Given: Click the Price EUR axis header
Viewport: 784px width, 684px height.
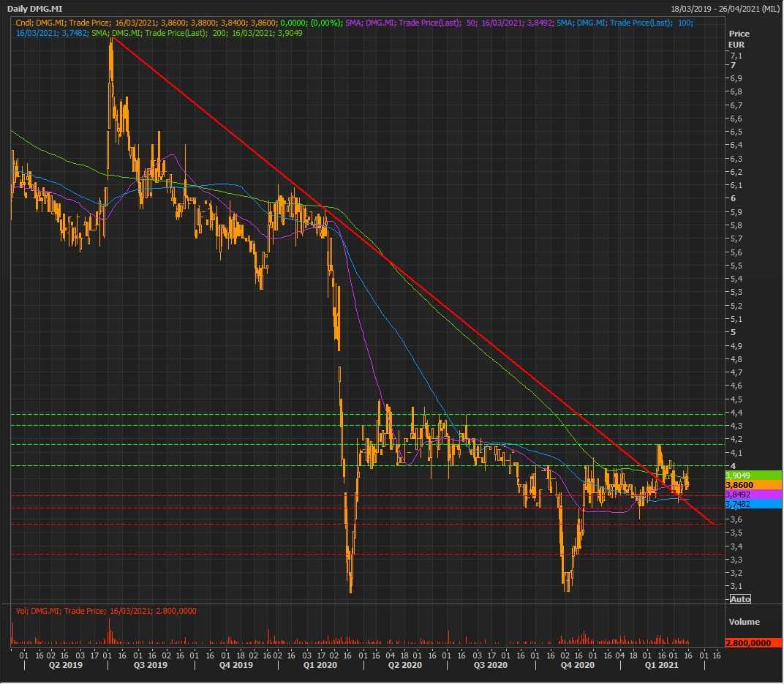Looking at the screenshot, I should point(739,40).
